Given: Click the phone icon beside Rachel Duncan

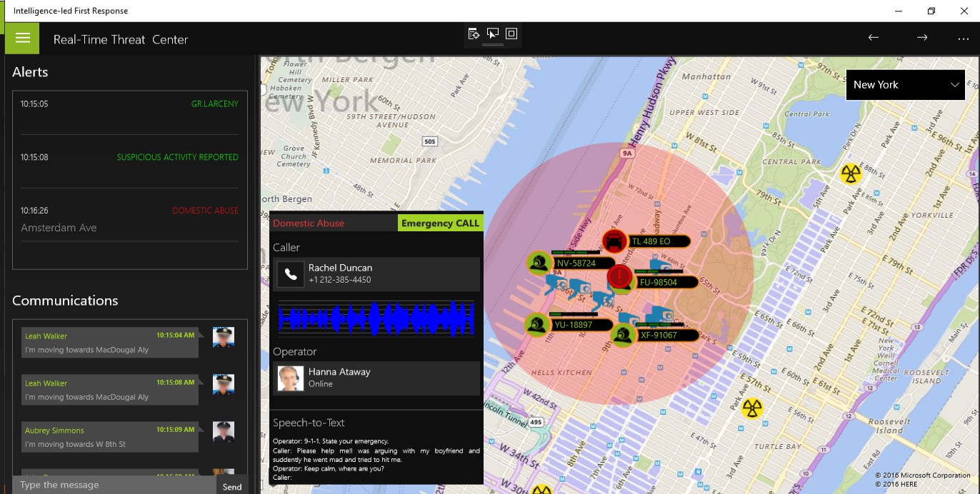Looking at the screenshot, I should click(290, 274).
